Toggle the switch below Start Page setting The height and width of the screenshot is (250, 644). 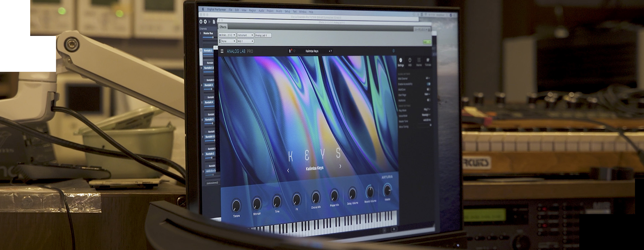pos(428,100)
